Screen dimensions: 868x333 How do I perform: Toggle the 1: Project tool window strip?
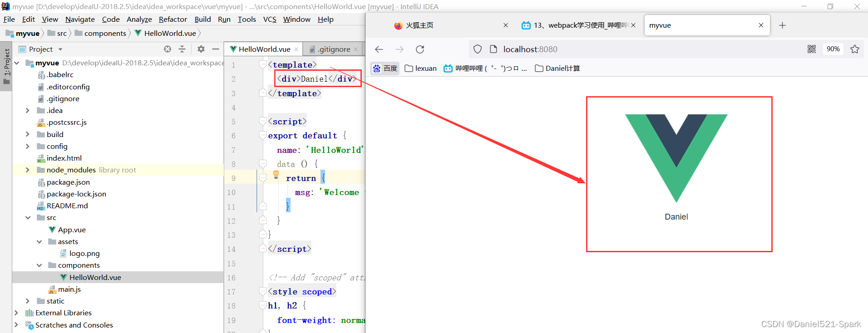[6, 66]
